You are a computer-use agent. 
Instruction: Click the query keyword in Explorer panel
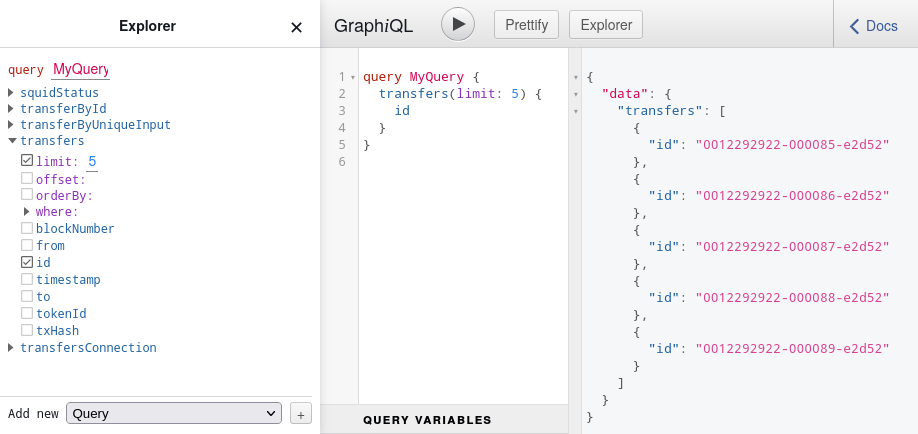[26, 70]
